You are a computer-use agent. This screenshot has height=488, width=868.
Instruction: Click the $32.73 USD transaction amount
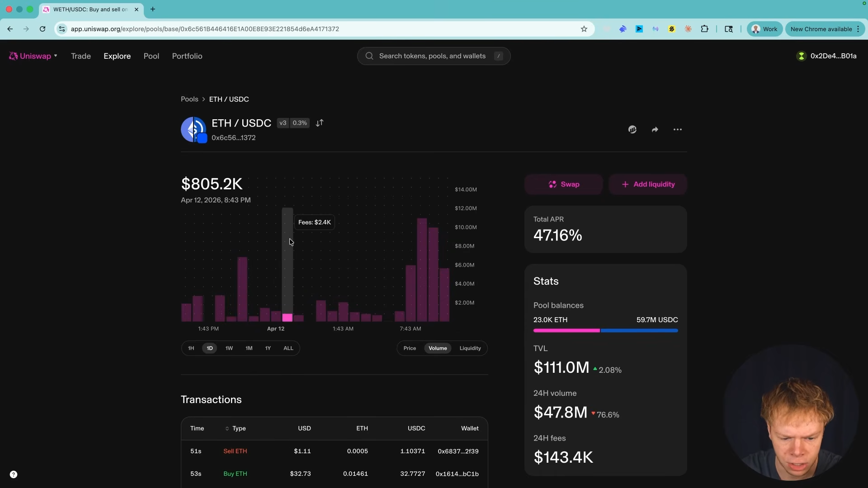coord(301,474)
